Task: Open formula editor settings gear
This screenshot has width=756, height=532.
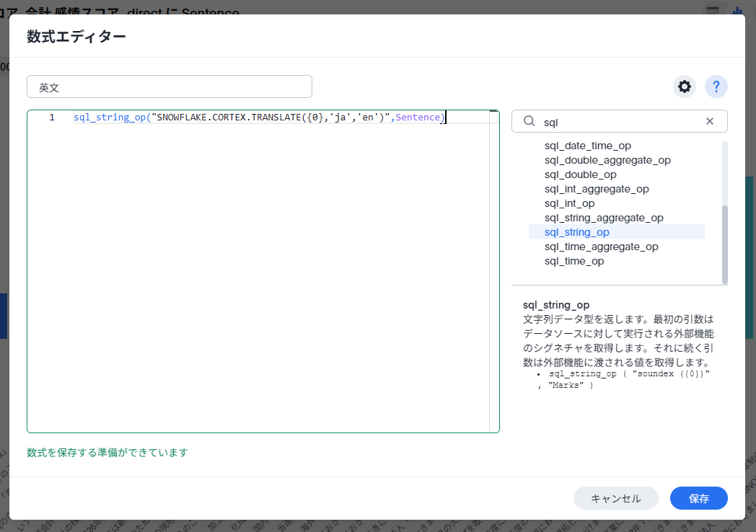Action: (684, 87)
